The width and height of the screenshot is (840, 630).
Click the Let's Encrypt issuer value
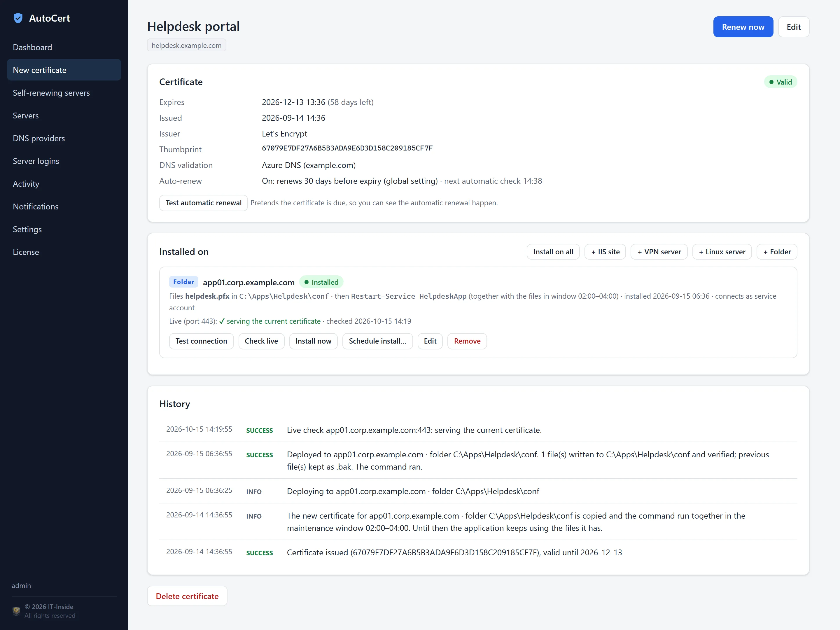click(x=284, y=134)
